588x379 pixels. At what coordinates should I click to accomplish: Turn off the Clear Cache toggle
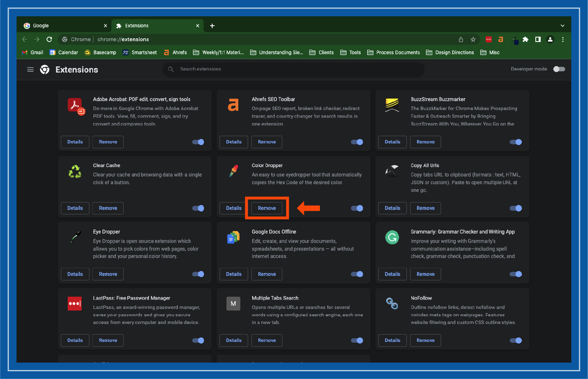198,208
